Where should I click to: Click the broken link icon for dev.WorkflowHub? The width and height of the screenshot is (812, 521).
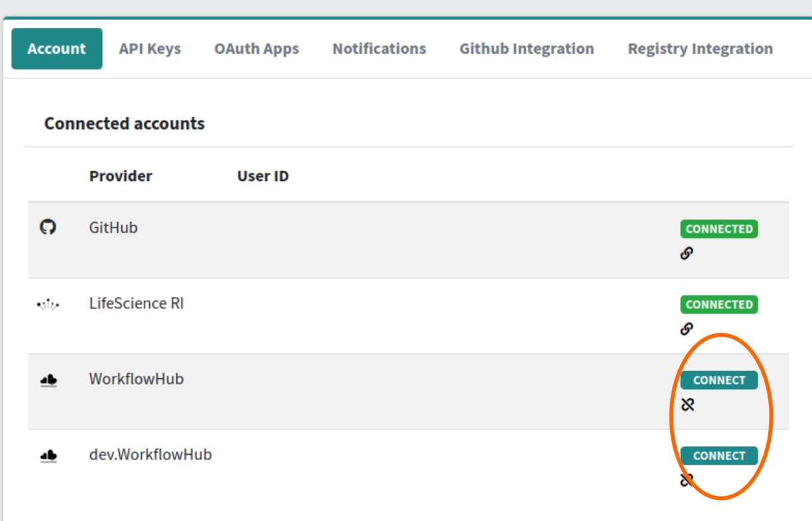click(687, 480)
